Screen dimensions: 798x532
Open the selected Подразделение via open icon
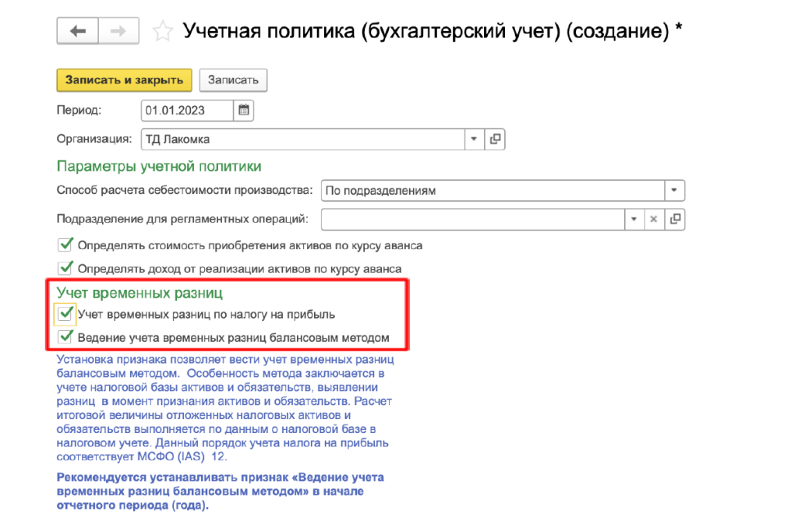pyautogui.click(x=675, y=219)
